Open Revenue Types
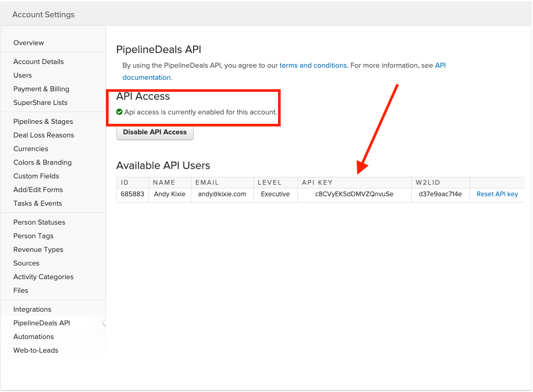 tap(38, 249)
